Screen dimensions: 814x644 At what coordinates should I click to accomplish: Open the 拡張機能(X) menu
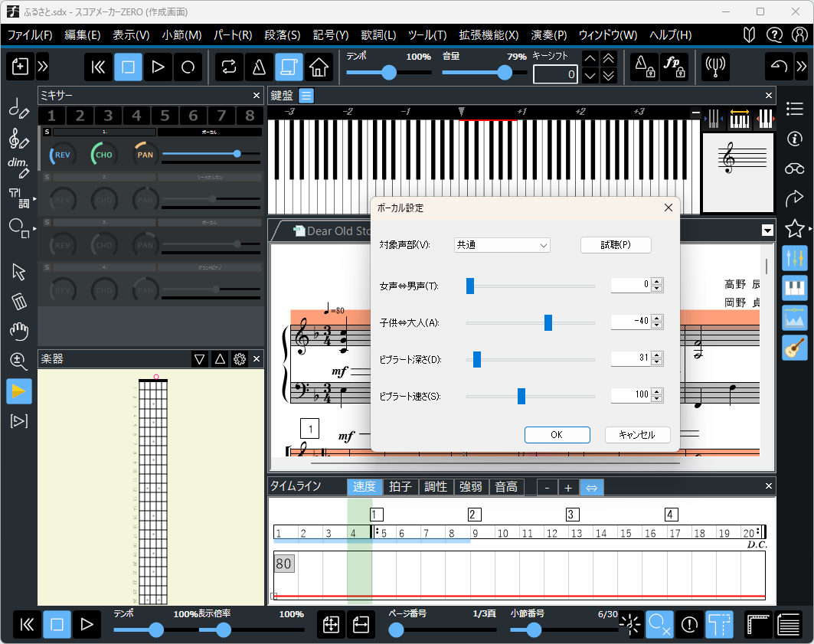pos(489,35)
